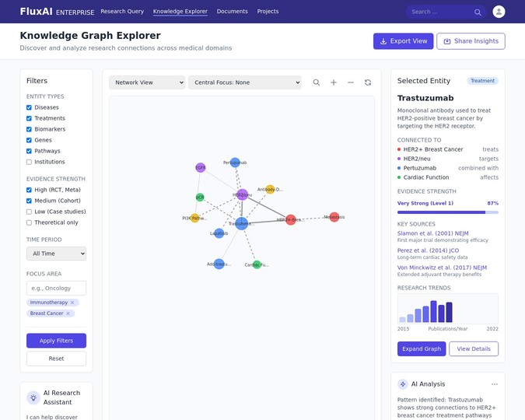Uncheck the Diseases entity type
The image size is (525, 420).
tap(29, 107)
